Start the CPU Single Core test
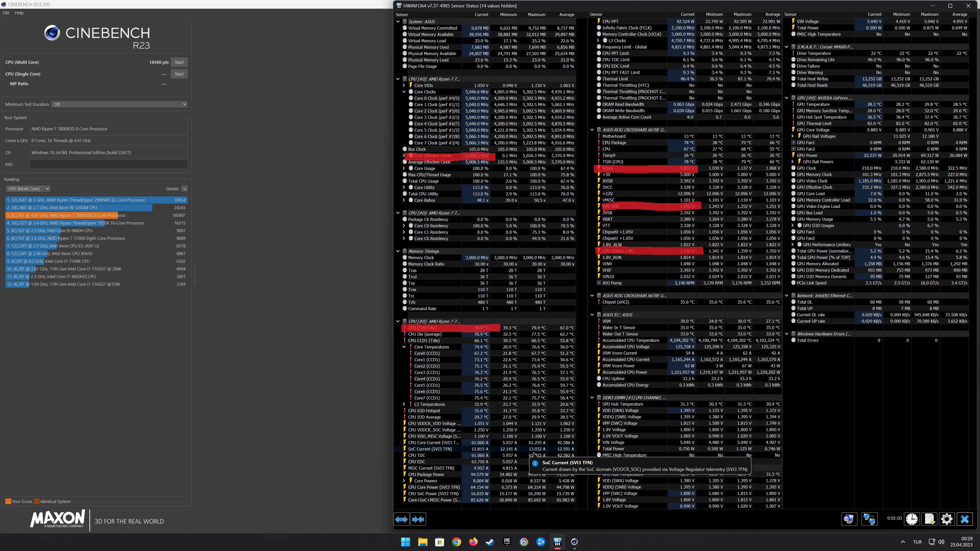Viewport: 980px width, 551px height. pos(179,74)
